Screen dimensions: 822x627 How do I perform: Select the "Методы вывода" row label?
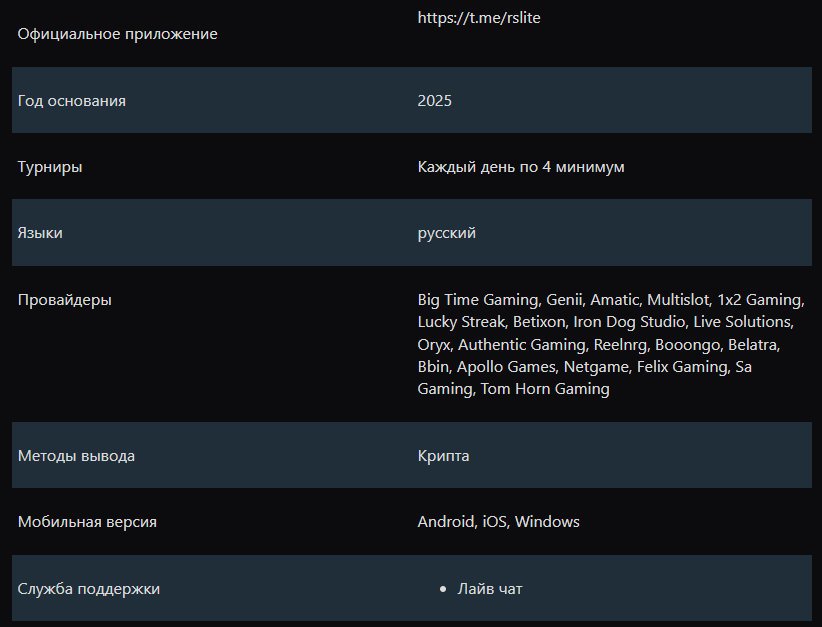(x=77, y=456)
